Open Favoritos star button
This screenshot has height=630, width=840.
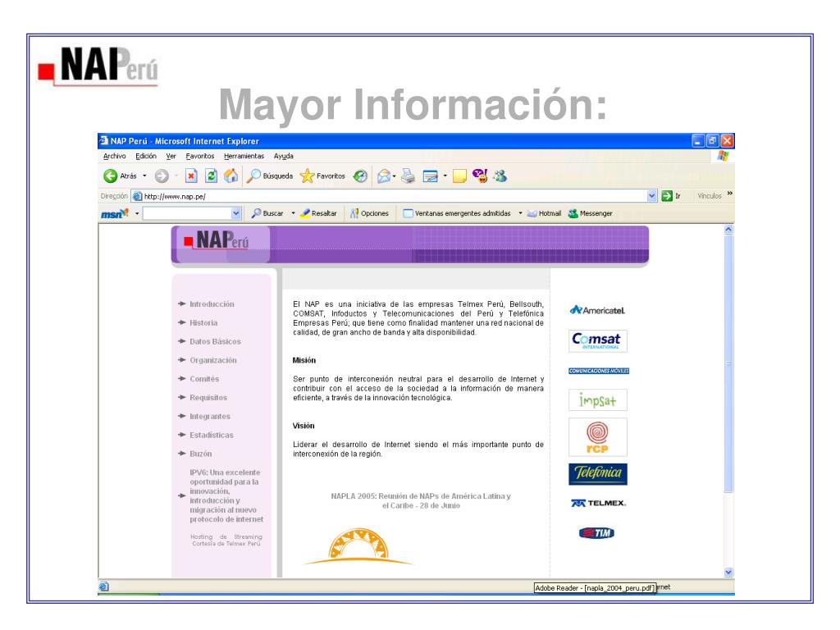tap(322, 176)
